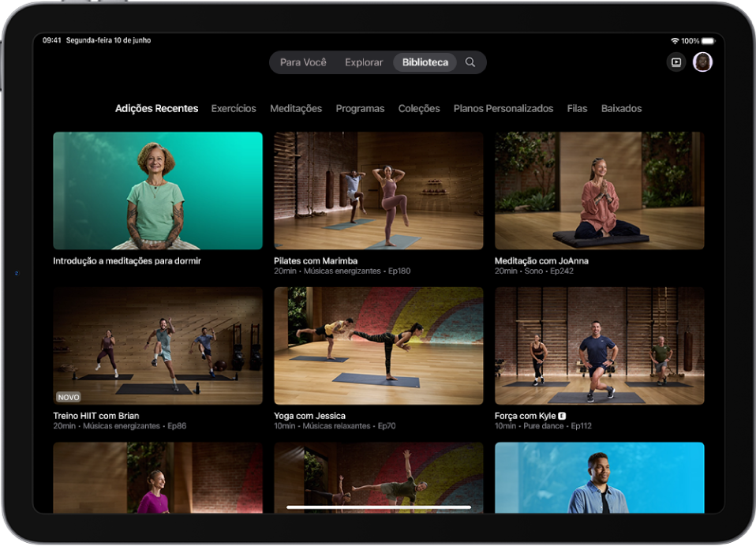Screen dimensions: 756x546
Task: Click '20min · Sono · Ep242' details
Action: point(533,271)
